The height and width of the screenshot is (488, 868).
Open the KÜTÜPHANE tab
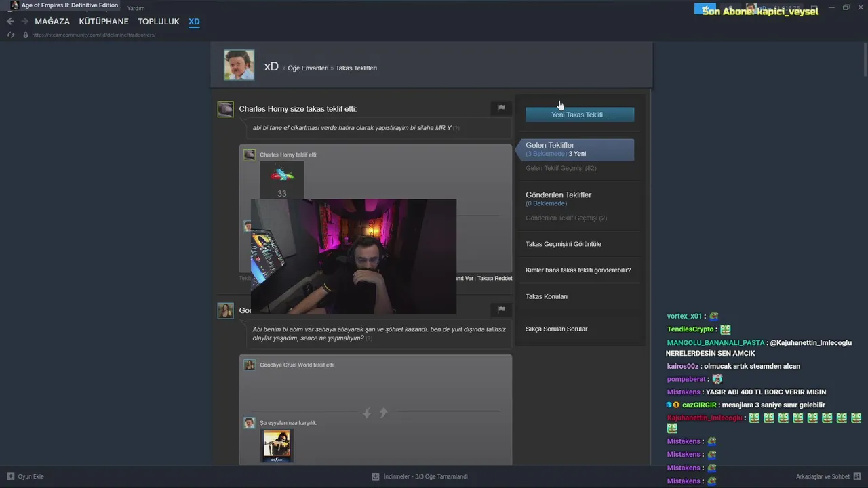104,22
